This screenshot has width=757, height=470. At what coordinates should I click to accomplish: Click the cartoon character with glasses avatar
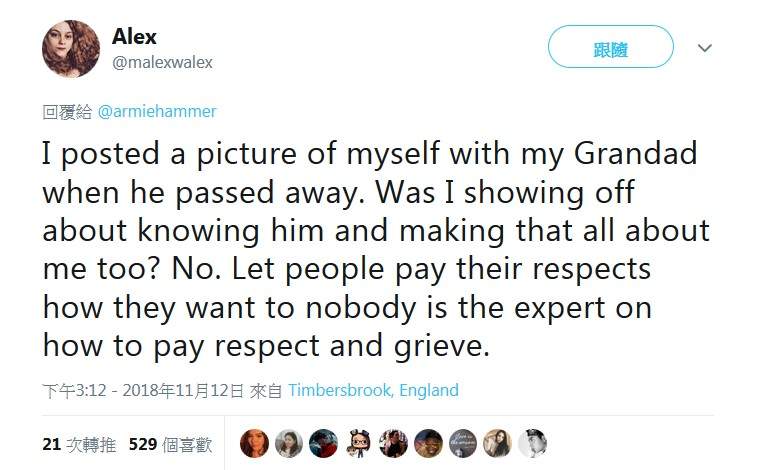(358, 443)
